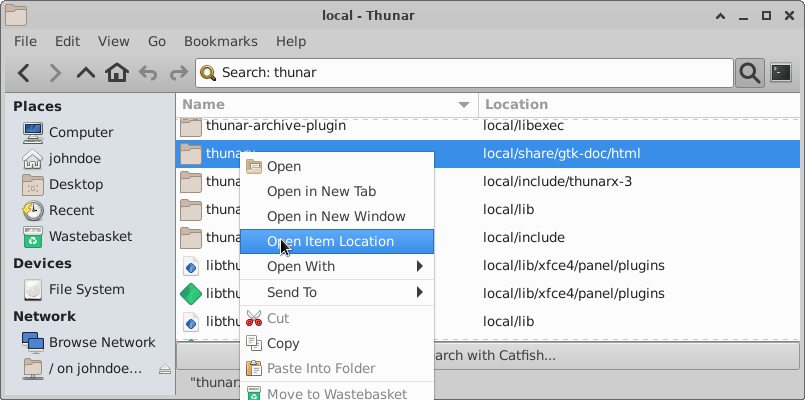Screen dimensions: 805x400
Task: Choose Open in New Window
Action: click(337, 217)
